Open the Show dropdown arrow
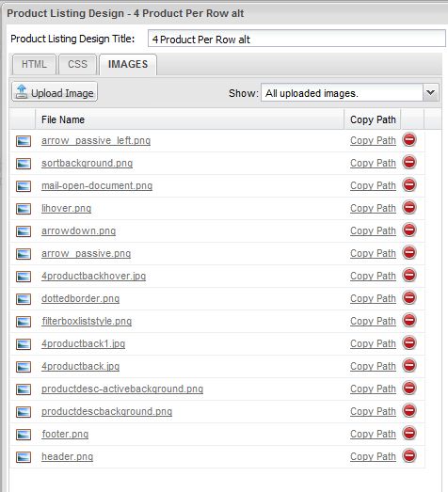The height and width of the screenshot is (492, 448). [430, 92]
